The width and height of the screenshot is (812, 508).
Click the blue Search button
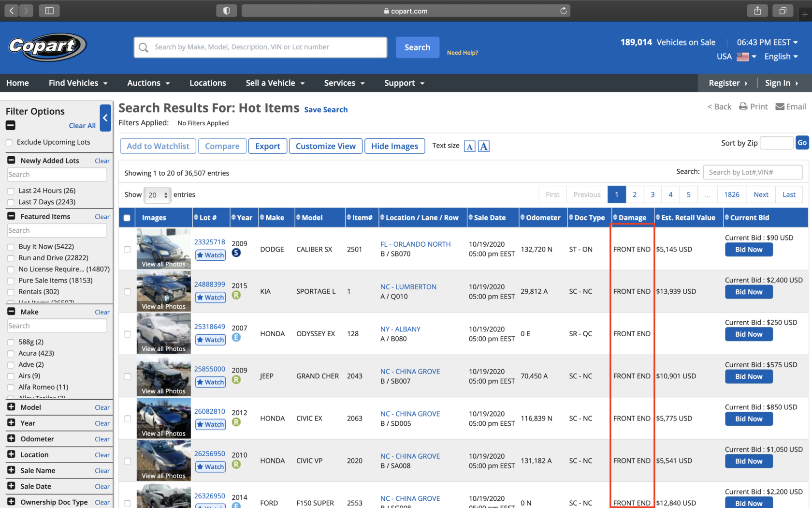click(418, 47)
